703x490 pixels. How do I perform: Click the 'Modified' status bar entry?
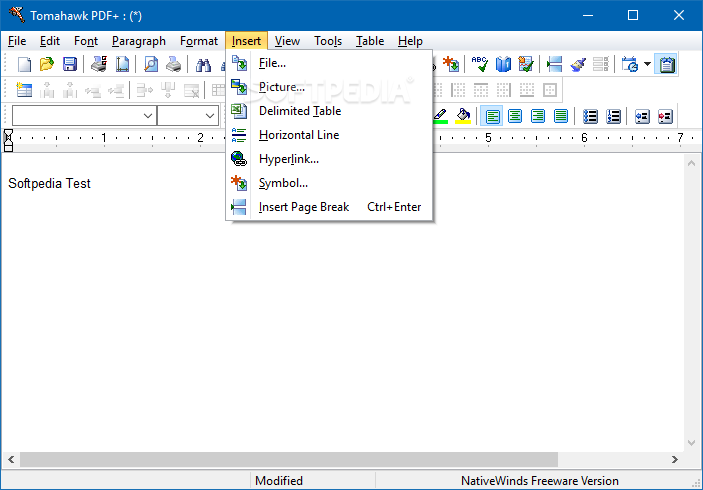279,481
